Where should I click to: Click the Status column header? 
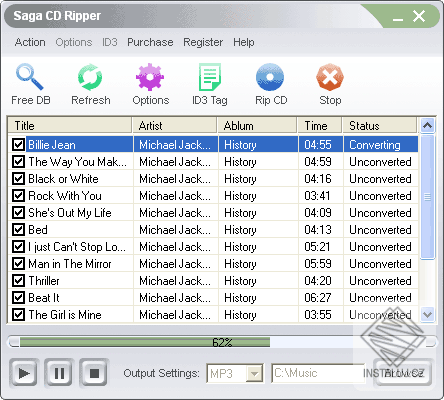tap(380, 126)
